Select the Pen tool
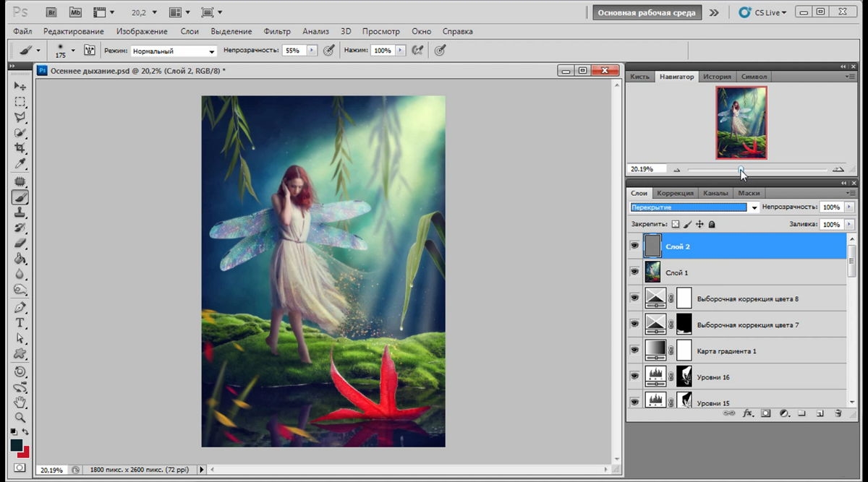The image size is (868, 482). 20,308
